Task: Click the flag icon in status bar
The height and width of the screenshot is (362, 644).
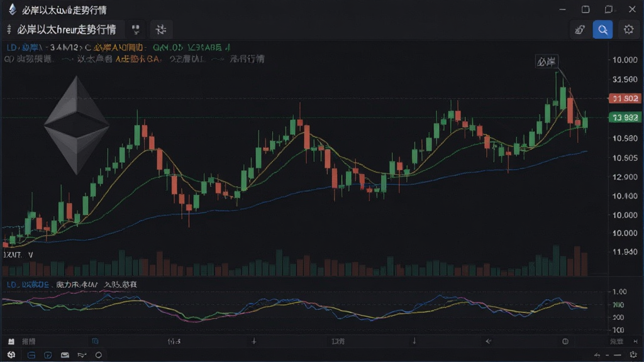Action: tap(82, 355)
